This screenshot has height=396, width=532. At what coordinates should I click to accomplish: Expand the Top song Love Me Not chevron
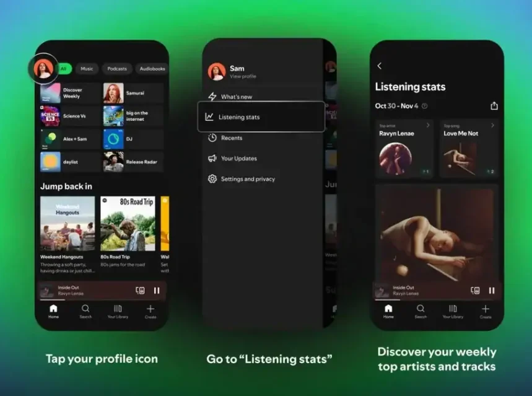pyautogui.click(x=492, y=125)
